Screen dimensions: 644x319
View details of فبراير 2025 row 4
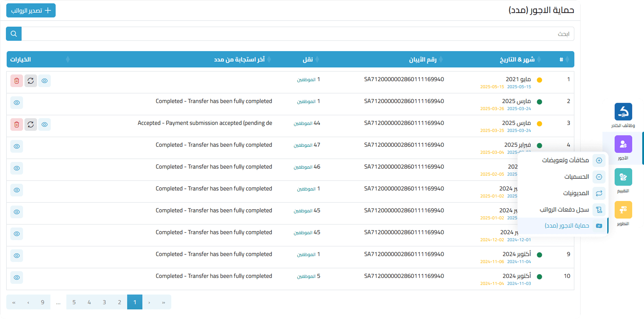coord(17,146)
